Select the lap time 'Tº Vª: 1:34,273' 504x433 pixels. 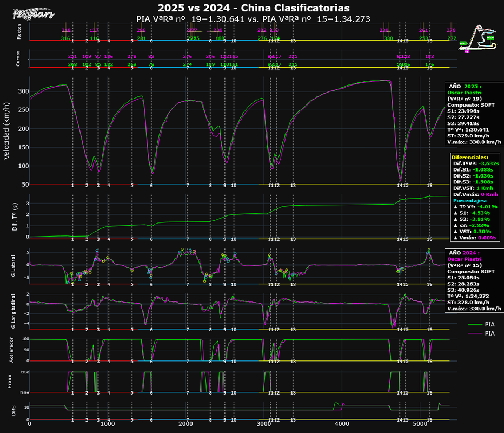[468, 296]
